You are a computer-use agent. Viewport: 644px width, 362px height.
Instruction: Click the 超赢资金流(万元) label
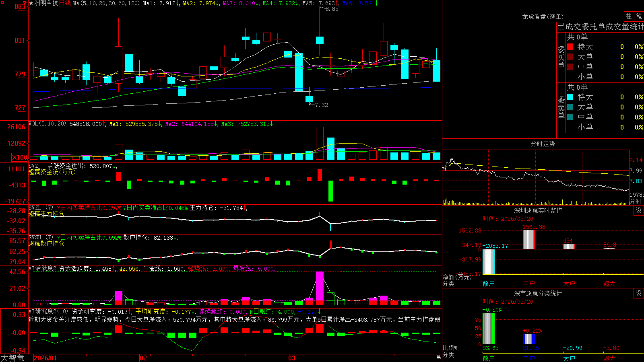tap(52, 172)
